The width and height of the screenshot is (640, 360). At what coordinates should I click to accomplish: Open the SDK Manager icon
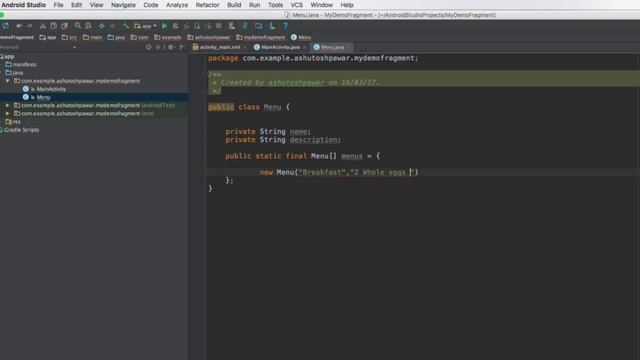[272, 26]
